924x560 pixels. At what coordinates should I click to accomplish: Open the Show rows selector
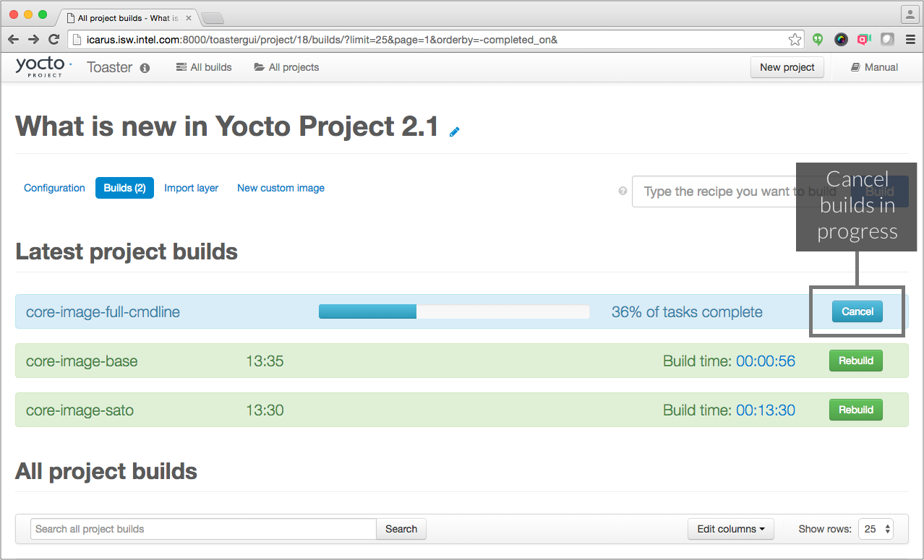pos(875,529)
